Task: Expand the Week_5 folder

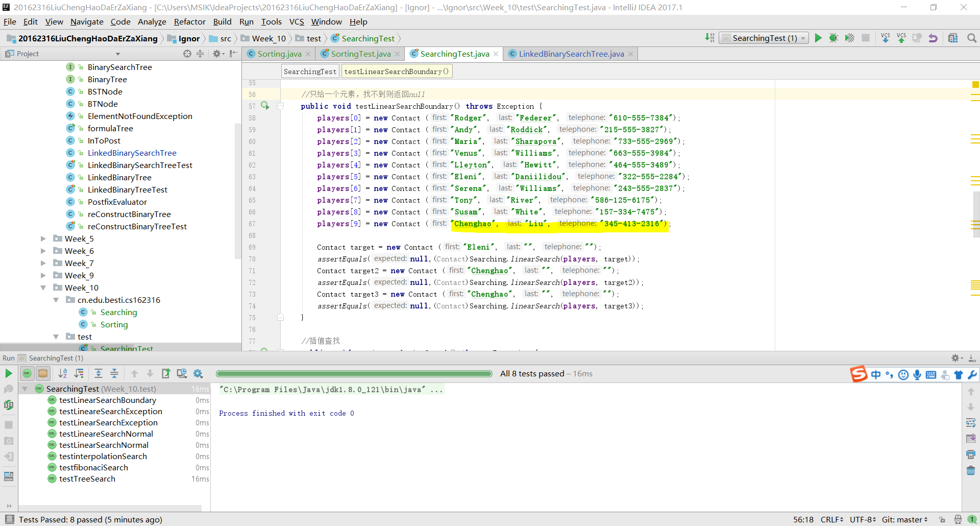Action: [43, 238]
